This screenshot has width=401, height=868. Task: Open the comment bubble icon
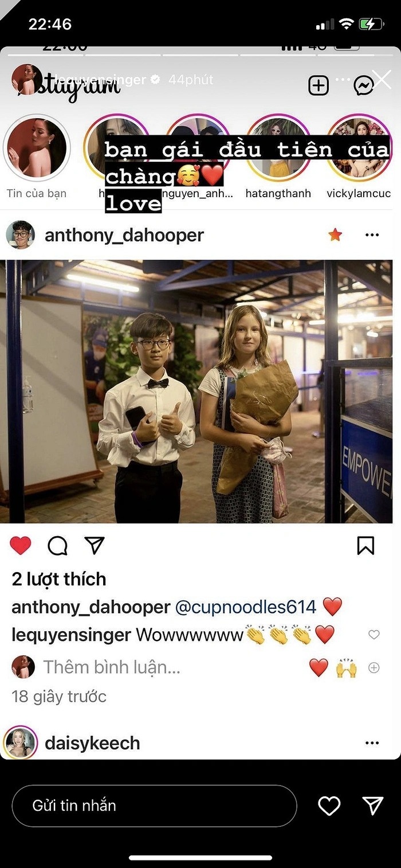coord(57,546)
